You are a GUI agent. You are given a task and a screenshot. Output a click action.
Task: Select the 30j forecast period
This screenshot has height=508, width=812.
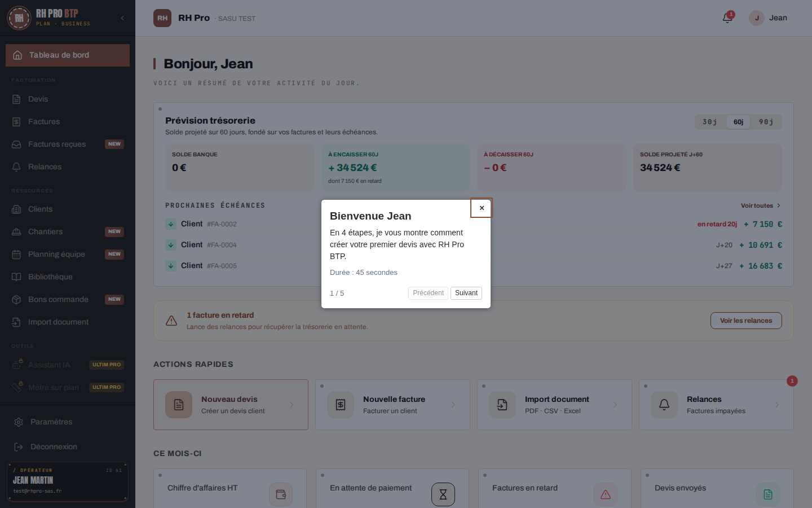coord(710,122)
